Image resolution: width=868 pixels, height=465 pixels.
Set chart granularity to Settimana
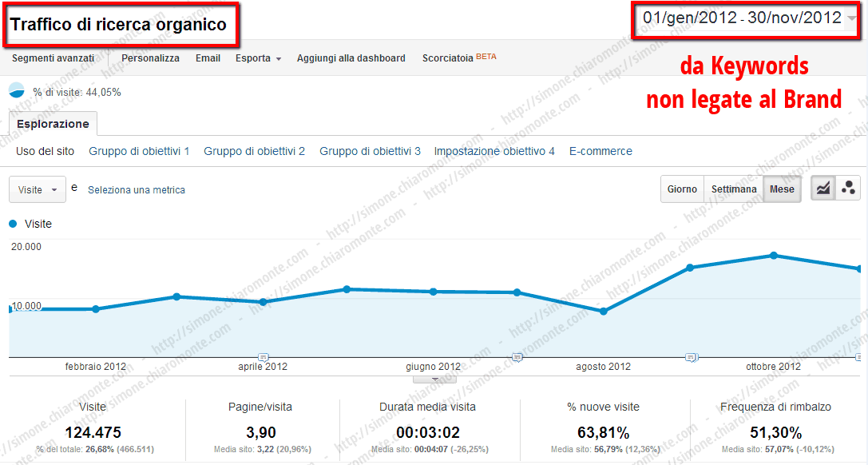point(734,189)
